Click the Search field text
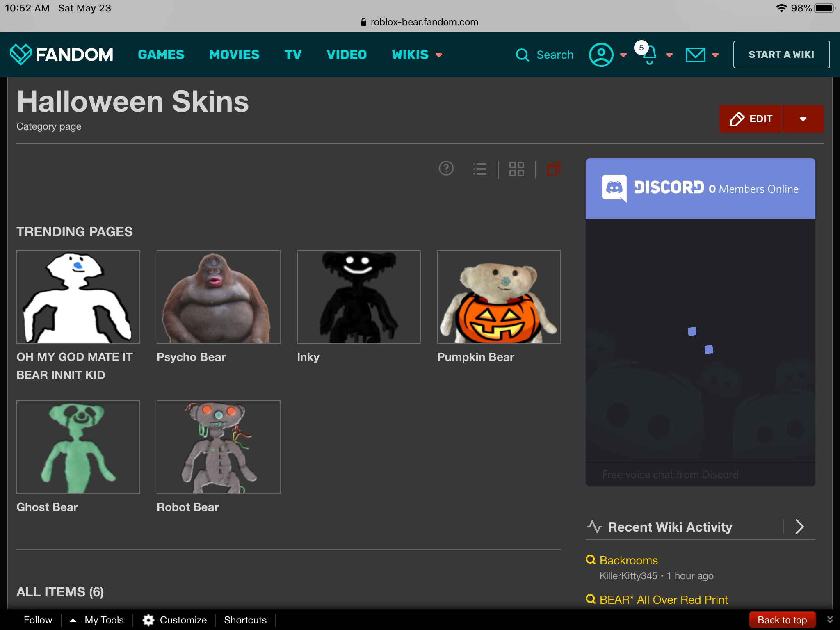The image size is (840, 630). (x=555, y=55)
